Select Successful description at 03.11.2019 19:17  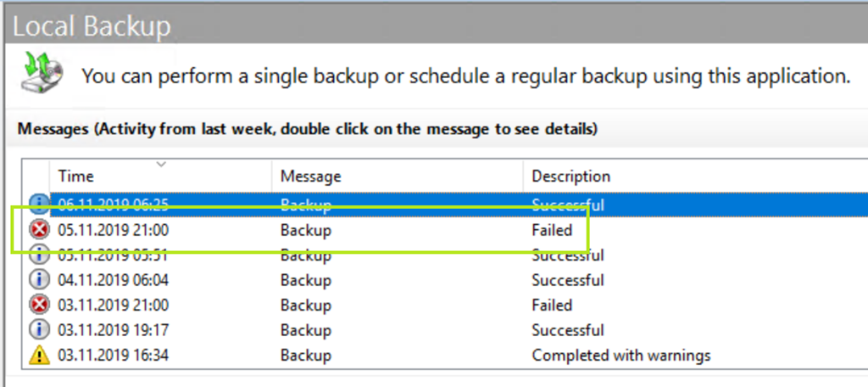coord(567,330)
